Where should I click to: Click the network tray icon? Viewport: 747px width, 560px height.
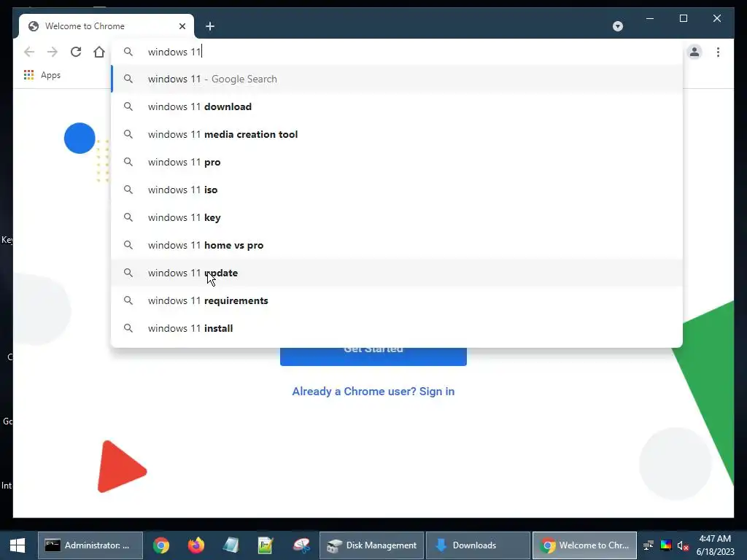coord(649,545)
